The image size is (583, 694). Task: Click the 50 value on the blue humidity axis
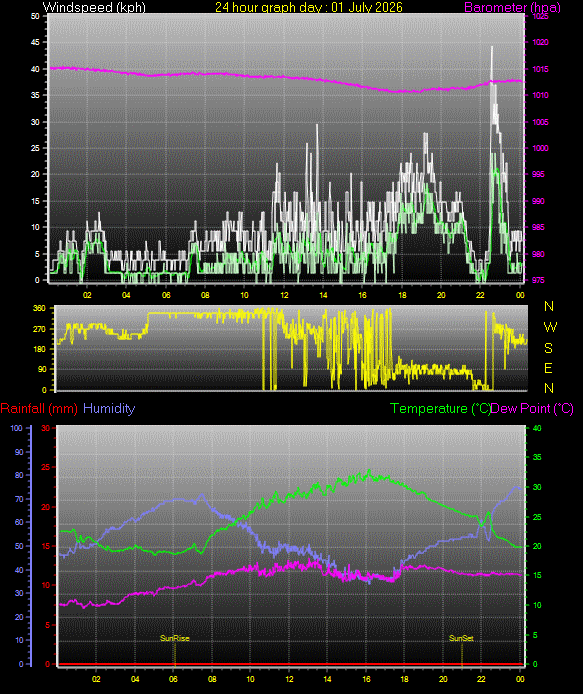(19, 546)
